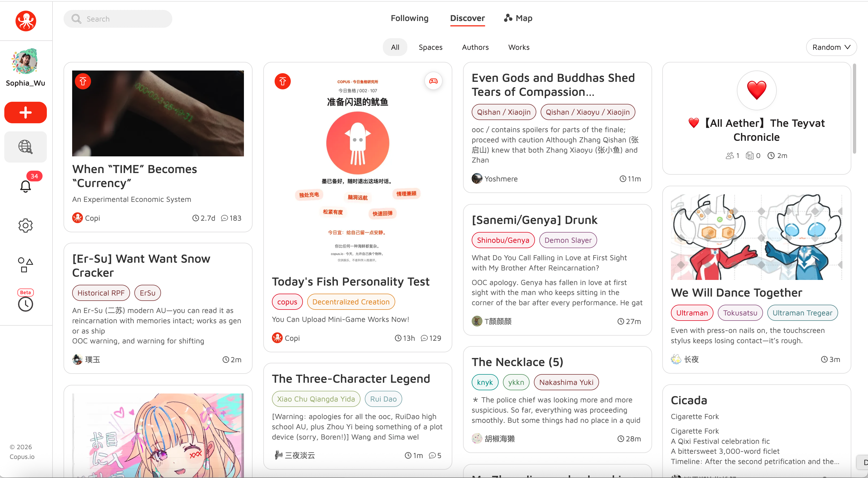This screenshot has height=478, width=868.
Task: Click the page vertical scrollbar
Action: point(854,108)
